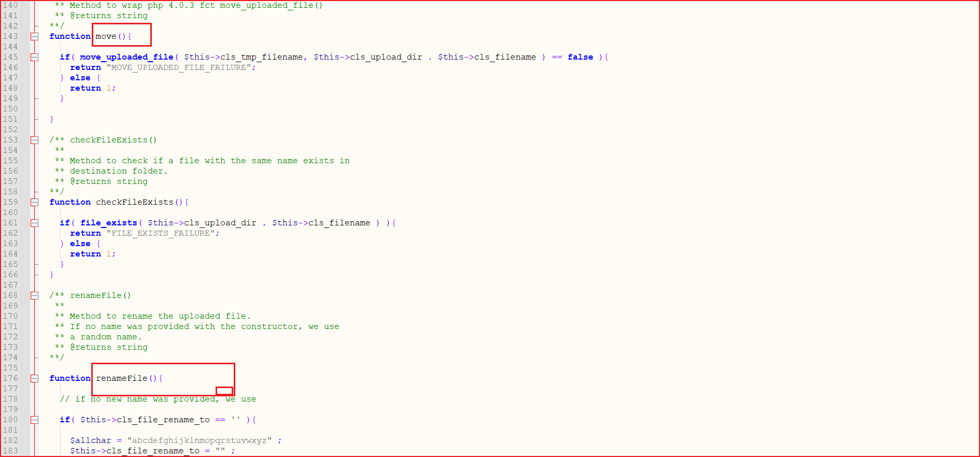The image size is (980, 457).
Task: Click 'move_uploaded_file' call on line 145
Action: pos(126,57)
